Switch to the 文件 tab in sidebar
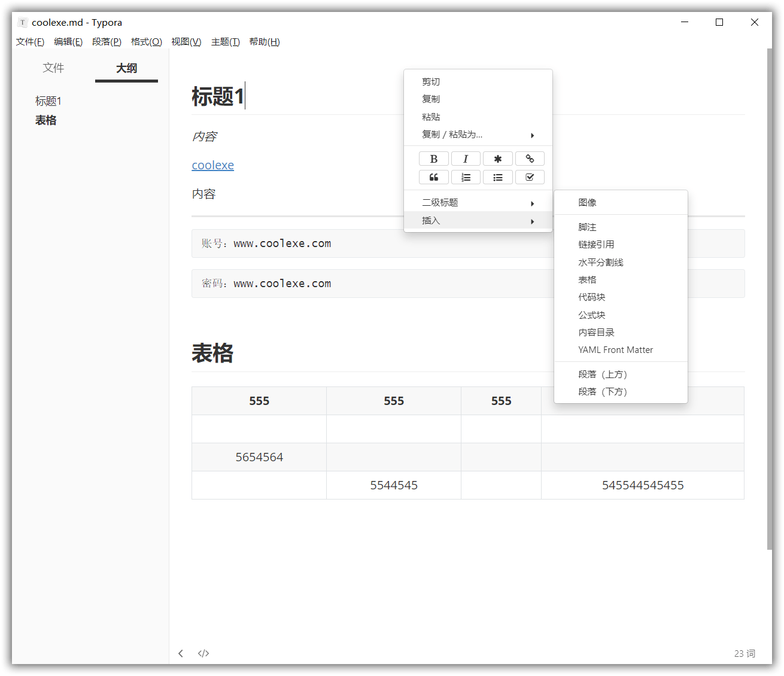 coord(53,68)
